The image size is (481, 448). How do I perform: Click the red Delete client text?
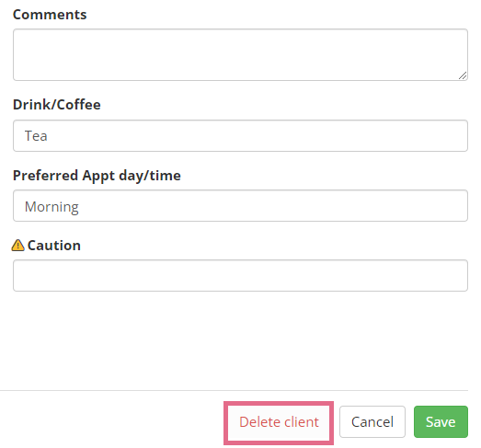[279, 422]
